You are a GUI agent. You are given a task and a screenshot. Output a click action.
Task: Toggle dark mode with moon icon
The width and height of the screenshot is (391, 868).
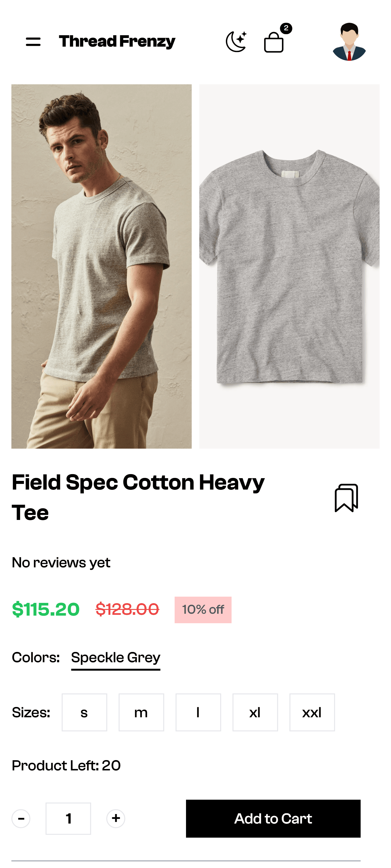[236, 42]
